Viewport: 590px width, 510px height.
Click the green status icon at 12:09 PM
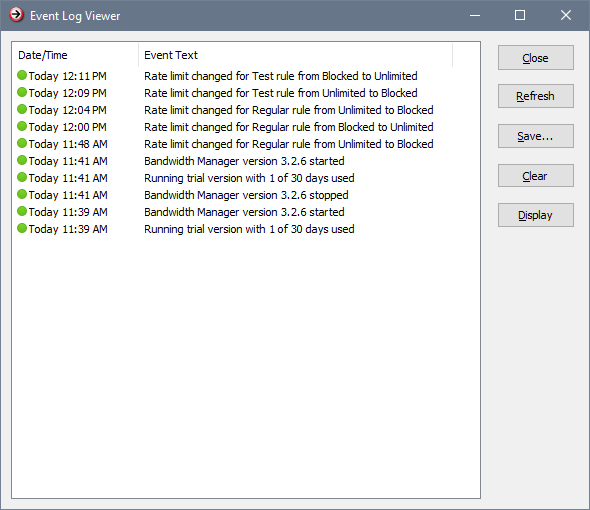tap(22, 92)
